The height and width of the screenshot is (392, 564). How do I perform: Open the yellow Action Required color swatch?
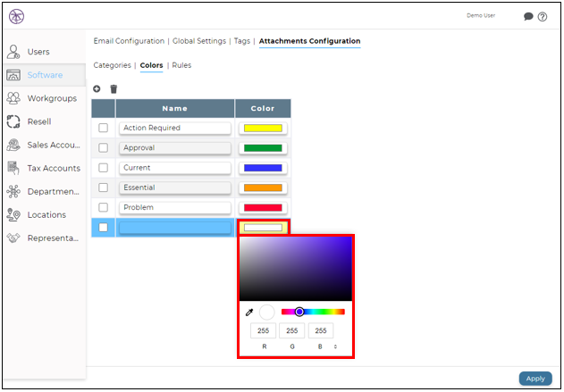pyautogui.click(x=263, y=129)
